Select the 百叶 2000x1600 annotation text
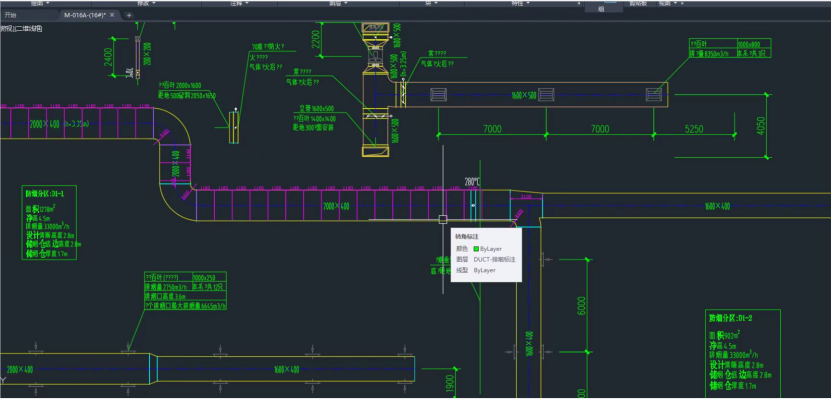 180,85
